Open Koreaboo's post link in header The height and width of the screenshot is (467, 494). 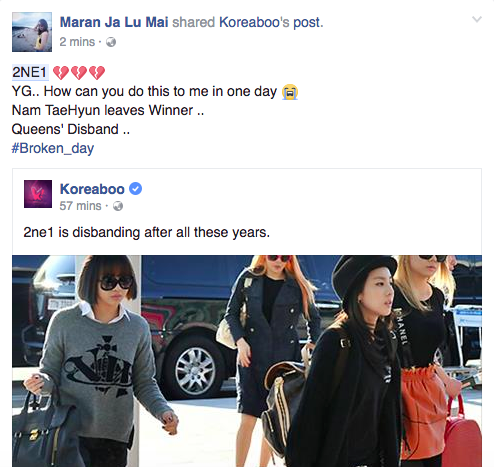270,22
